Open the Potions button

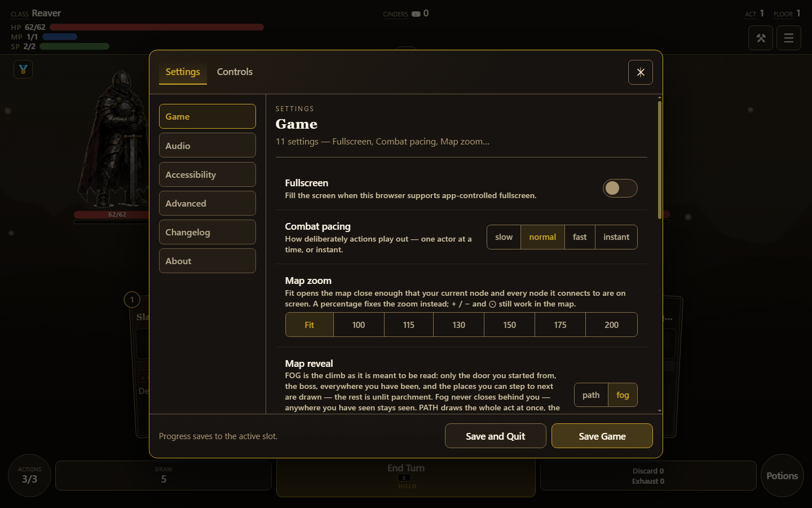[782, 476]
